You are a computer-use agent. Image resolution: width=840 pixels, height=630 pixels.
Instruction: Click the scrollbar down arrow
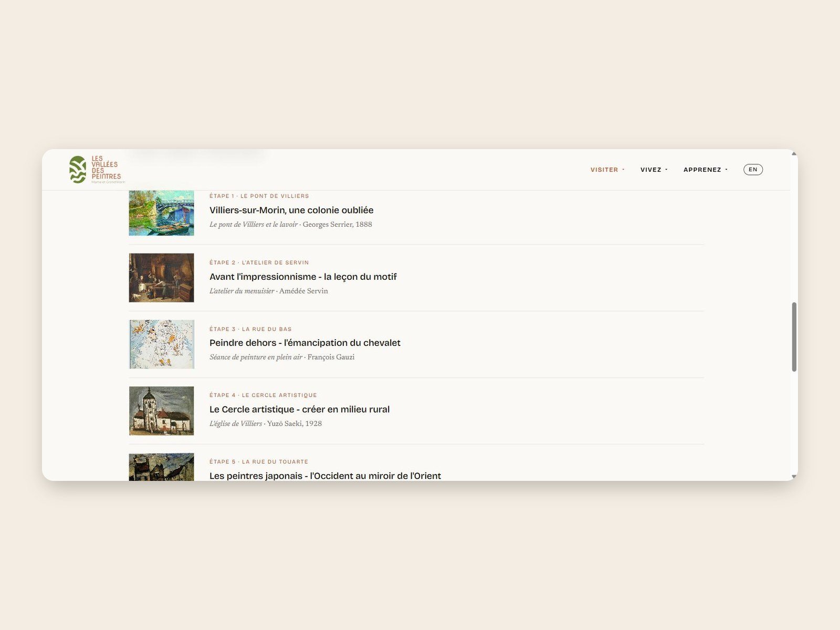pyautogui.click(x=794, y=477)
